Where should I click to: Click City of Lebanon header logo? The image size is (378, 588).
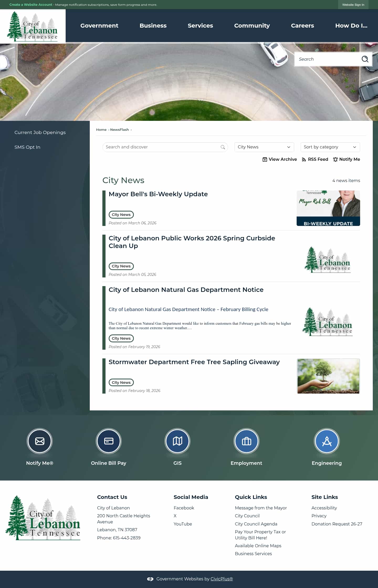pyautogui.click(x=33, y=26)
